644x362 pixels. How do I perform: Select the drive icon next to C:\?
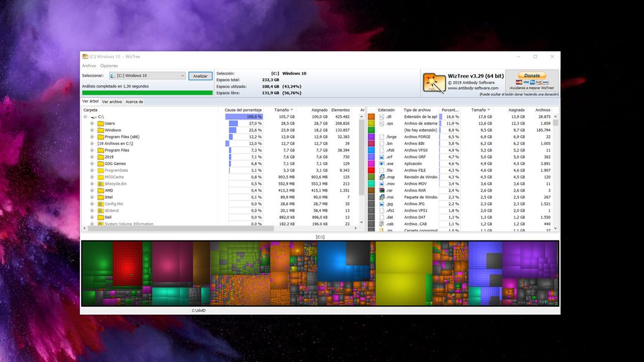click(x=94, y=116)
